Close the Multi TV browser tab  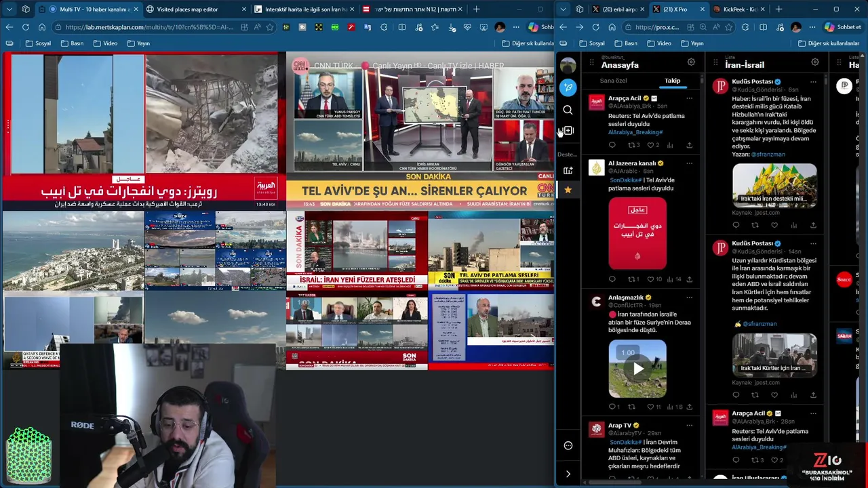point(136,9)
